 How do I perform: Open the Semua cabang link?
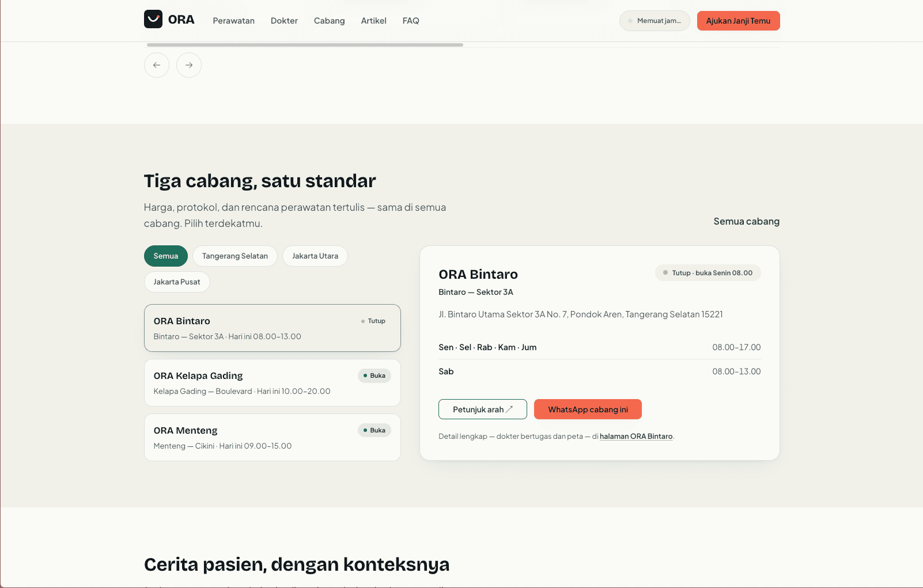[747, 222]
